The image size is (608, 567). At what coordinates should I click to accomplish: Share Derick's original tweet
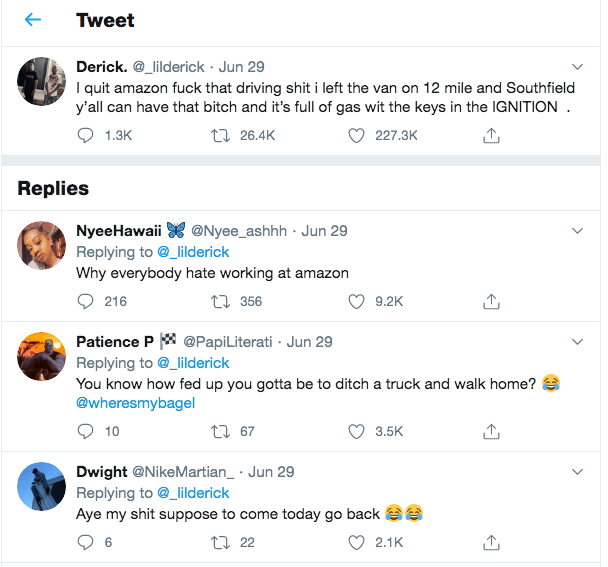click(x=491, y=135)
